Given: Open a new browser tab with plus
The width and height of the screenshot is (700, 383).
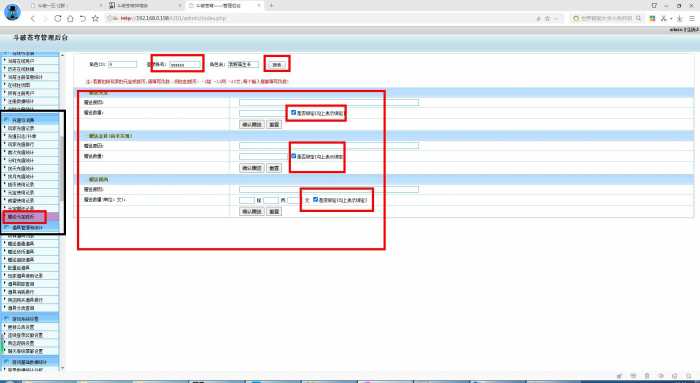Looking at the screenshot, I should click(271, 5).
